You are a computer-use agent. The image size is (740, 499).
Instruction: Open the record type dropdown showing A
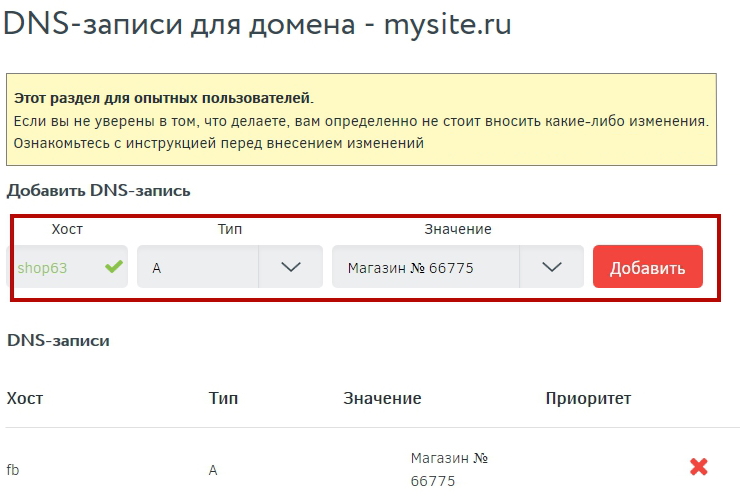click(x=198, y=267)
